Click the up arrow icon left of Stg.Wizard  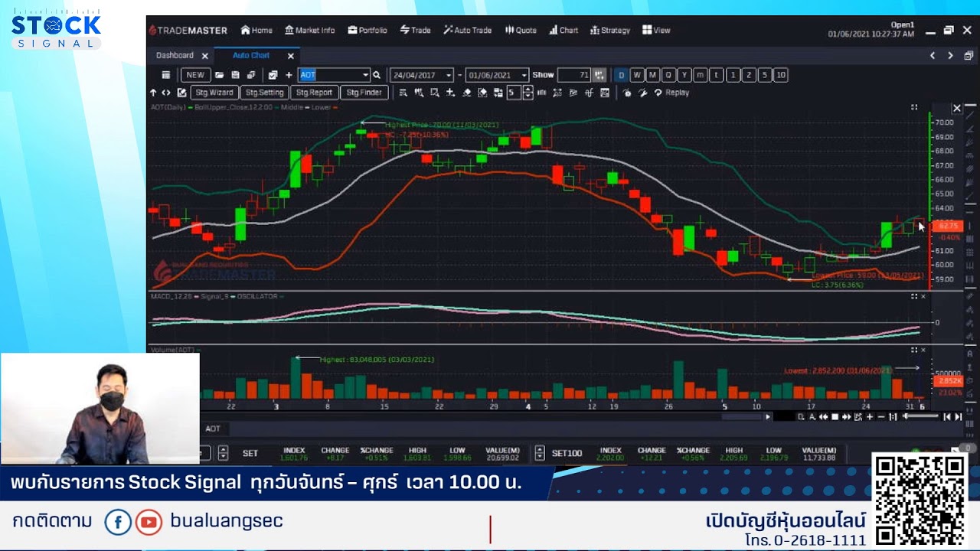point(153,93)
